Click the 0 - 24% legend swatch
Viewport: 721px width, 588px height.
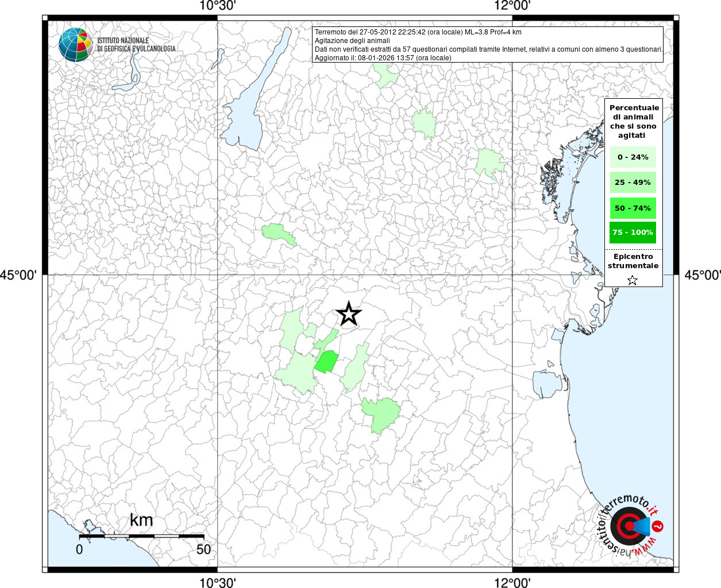[x=633, y=157]
